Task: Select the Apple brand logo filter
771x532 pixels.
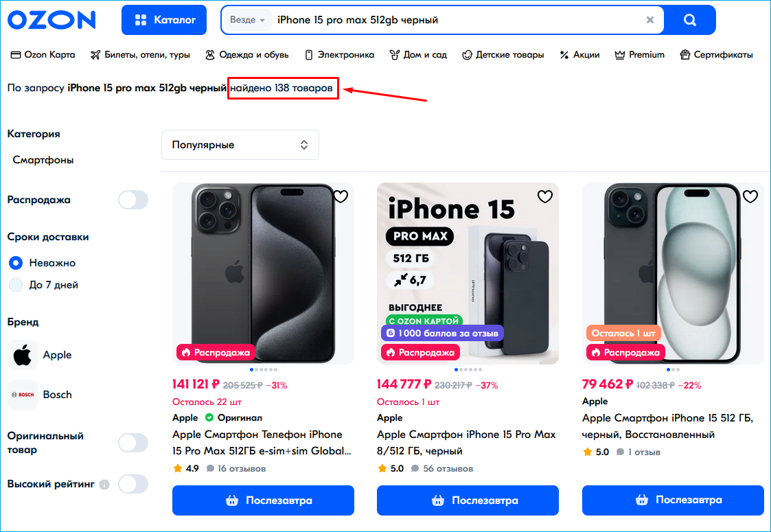Action: (x=23, y=355)
